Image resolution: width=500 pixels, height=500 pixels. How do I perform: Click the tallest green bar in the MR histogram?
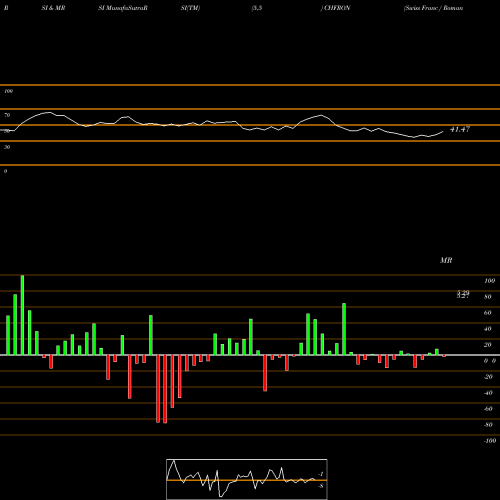22,315
